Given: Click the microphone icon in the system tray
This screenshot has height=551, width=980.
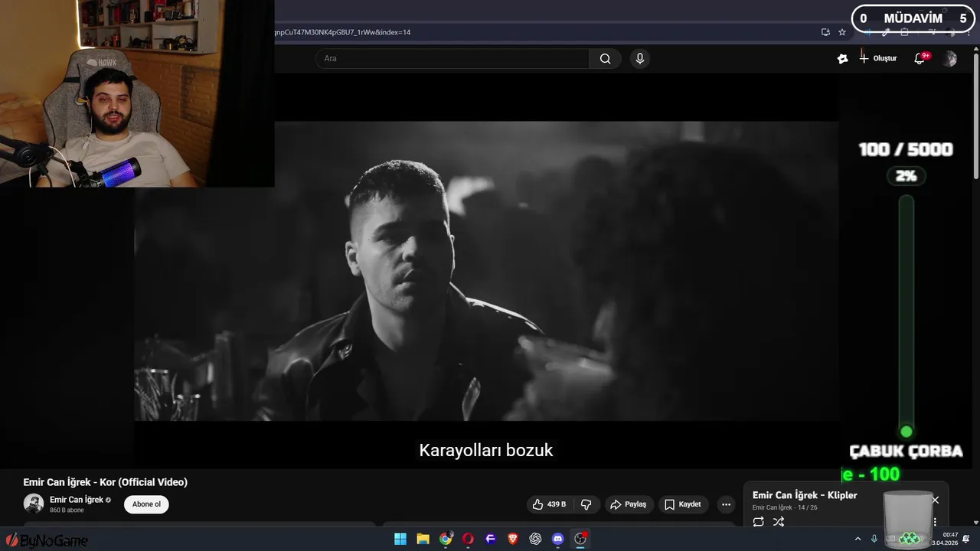Looking at the screenshot, I should point(874,540).
